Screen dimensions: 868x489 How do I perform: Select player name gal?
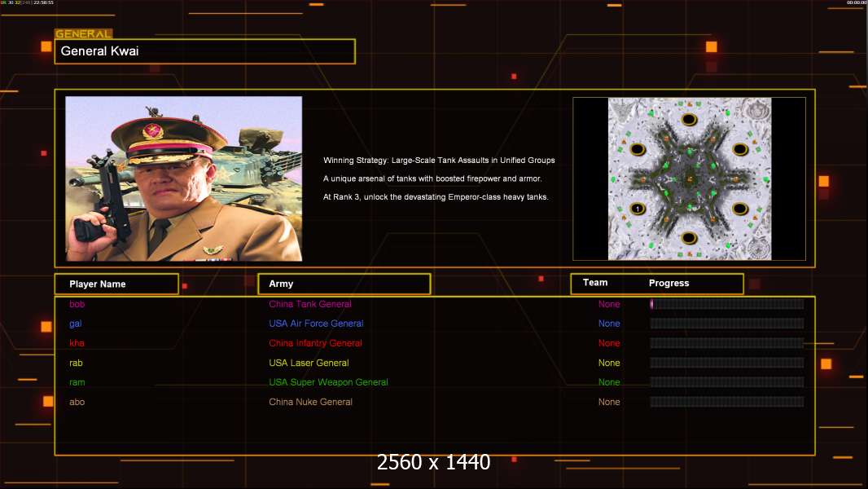point(75,324)
